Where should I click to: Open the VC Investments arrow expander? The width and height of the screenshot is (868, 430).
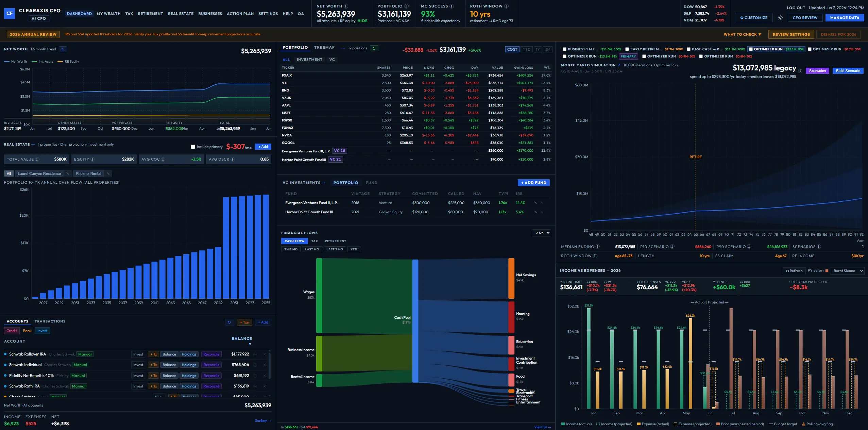tap(324, 183)
